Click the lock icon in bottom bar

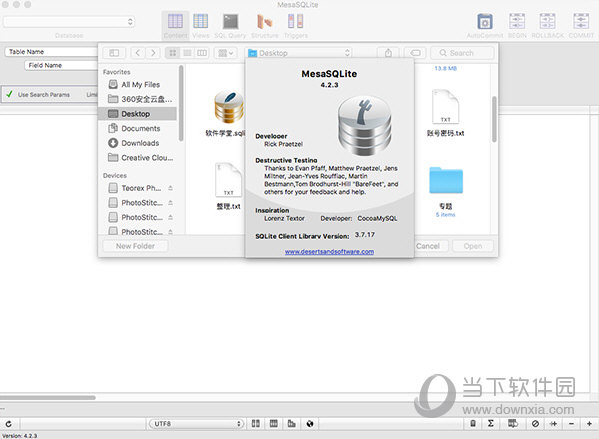[473, 423]
